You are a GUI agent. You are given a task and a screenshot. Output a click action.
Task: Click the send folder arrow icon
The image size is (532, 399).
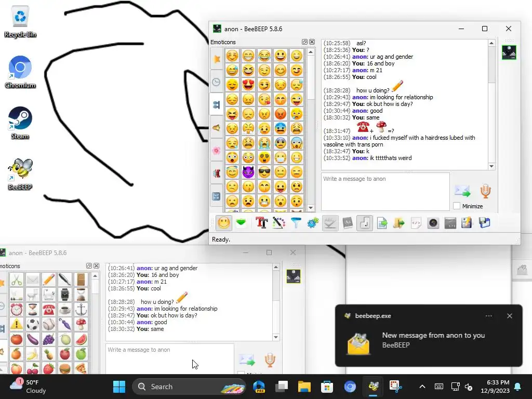[399, 223]
